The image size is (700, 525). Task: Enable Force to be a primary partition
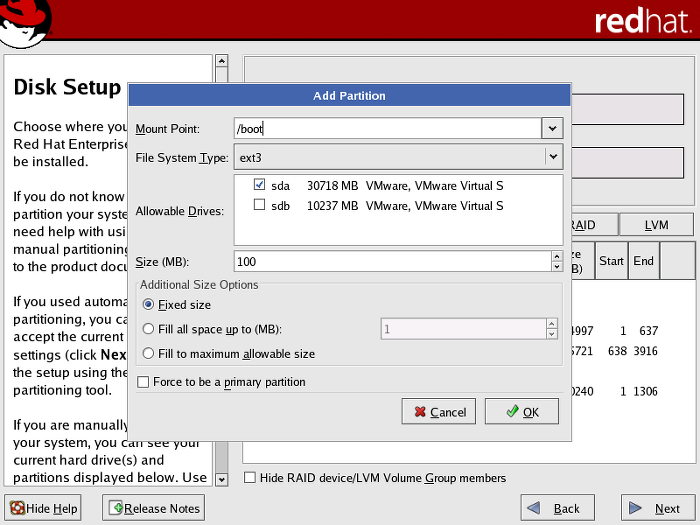143,382
